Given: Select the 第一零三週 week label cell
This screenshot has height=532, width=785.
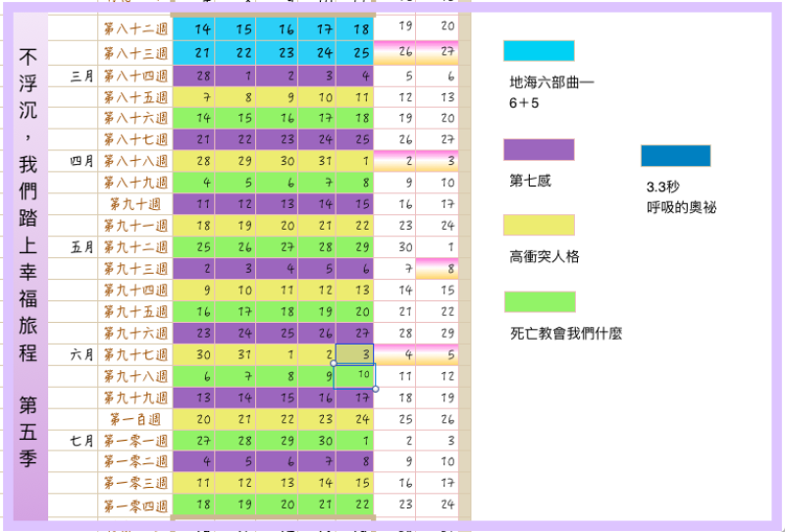Looking at the screenshot, I should [135, 483].
